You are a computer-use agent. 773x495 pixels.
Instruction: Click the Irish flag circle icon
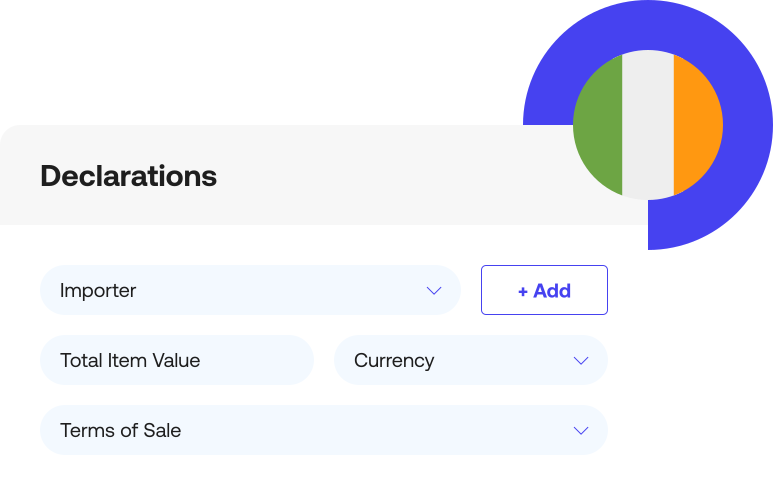click(x=648, y=125)
